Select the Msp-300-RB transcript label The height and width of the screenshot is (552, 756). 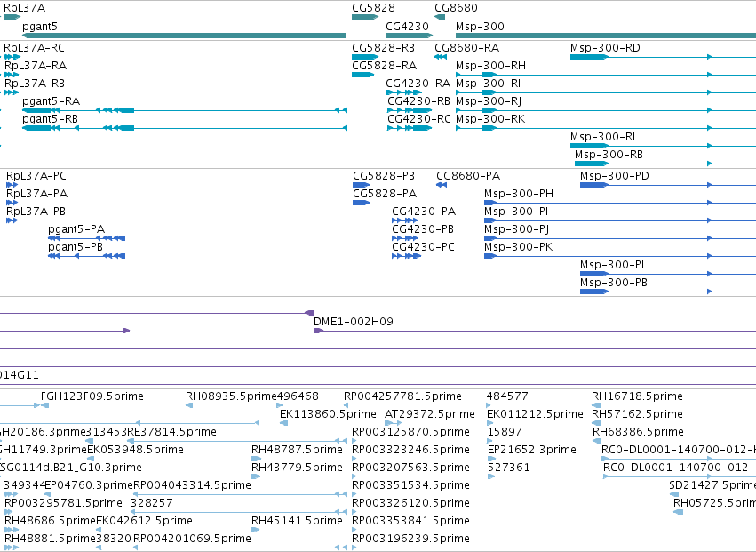pos(609,155)
